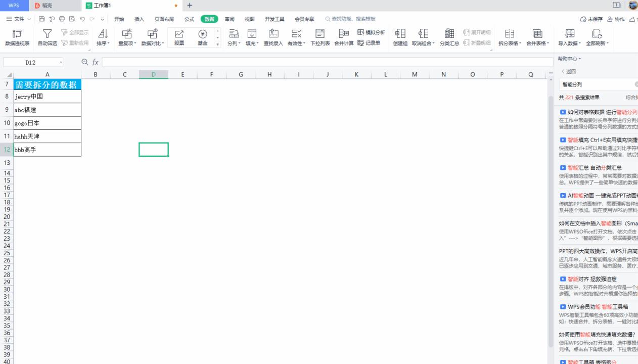The height and width of the screenshot is (364, 638).
Task: Open the 稻壳 tab
Action: click(54, 6)
